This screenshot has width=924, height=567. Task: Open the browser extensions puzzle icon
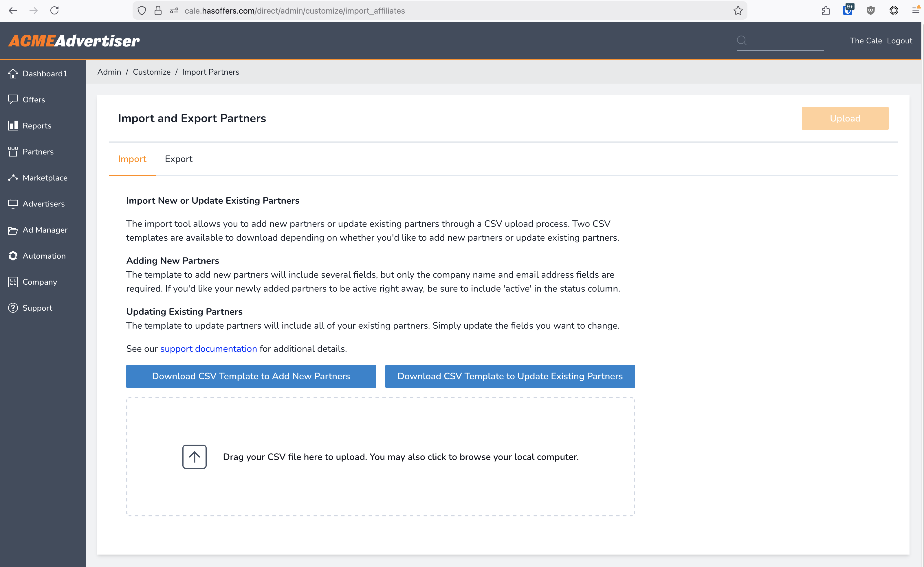point(825,10)
